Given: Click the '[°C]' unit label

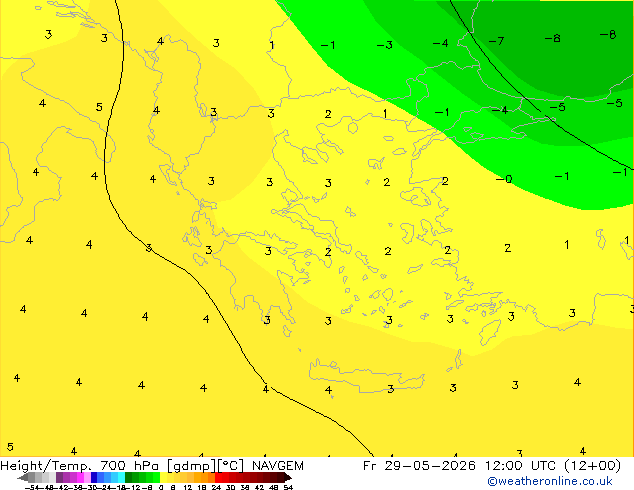Looking at the screenshot, I should coord(231,466).
